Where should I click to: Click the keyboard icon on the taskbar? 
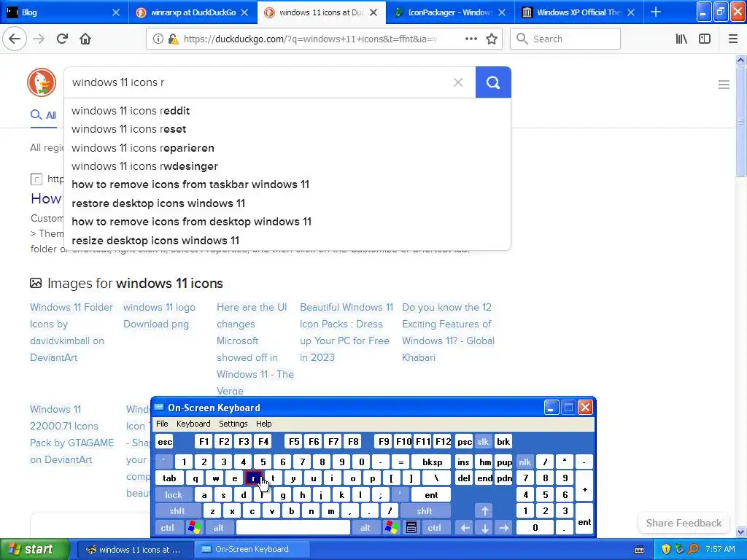[x=639, y=550]
